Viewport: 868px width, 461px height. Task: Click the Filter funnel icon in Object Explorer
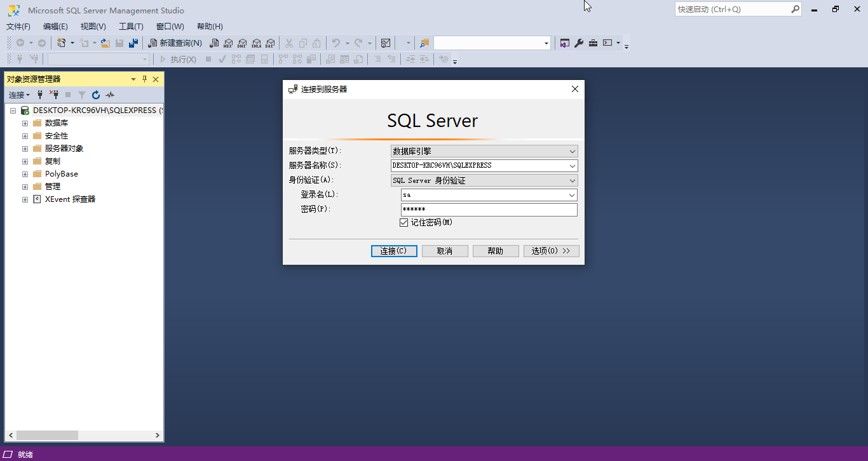point(82,95)
